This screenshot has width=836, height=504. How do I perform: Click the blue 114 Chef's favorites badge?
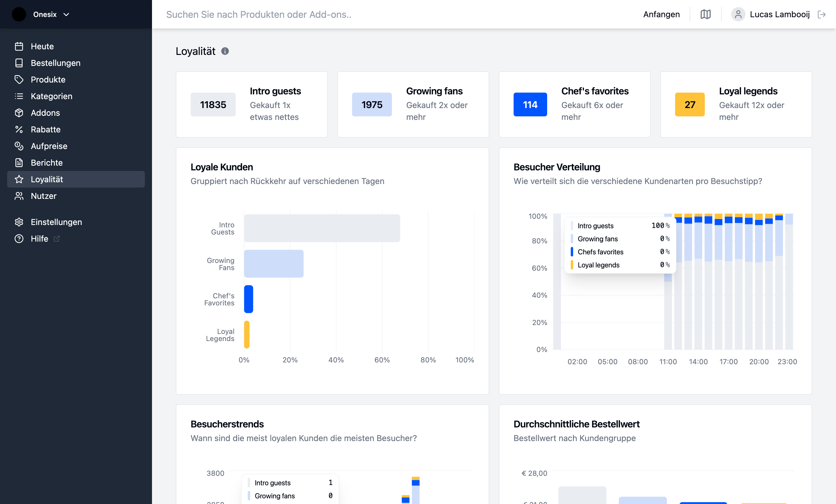530,104
